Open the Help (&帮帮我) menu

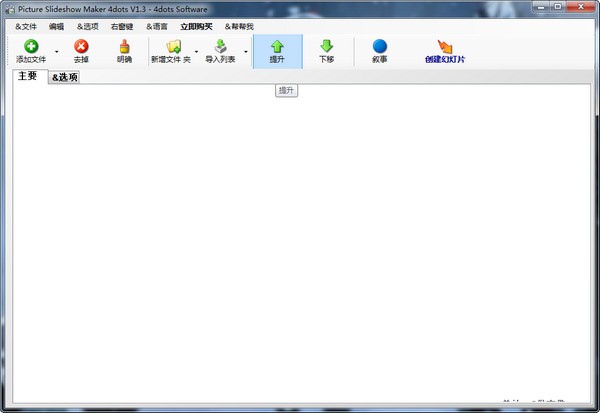[x=239, y=26]
